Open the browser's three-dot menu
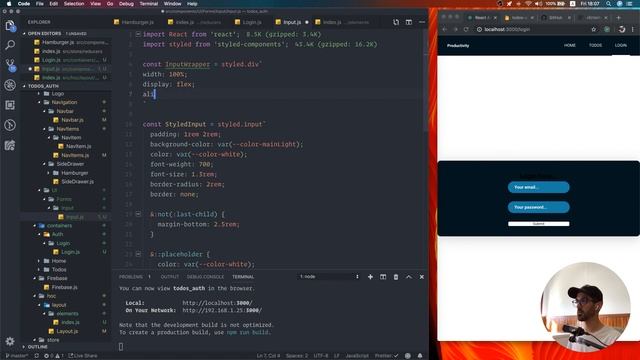640x360 pixels. (x=633, y=29)
